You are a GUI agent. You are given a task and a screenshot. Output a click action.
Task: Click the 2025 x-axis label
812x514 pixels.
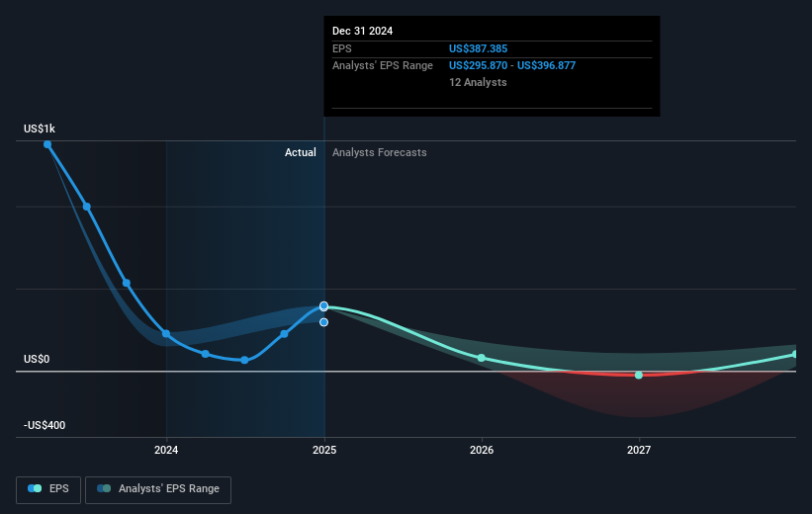[x=324, y=450]
